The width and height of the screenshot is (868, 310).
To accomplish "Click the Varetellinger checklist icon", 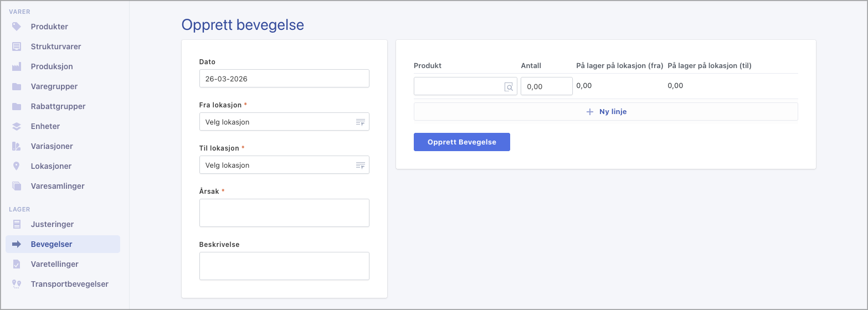I will 17,264.
